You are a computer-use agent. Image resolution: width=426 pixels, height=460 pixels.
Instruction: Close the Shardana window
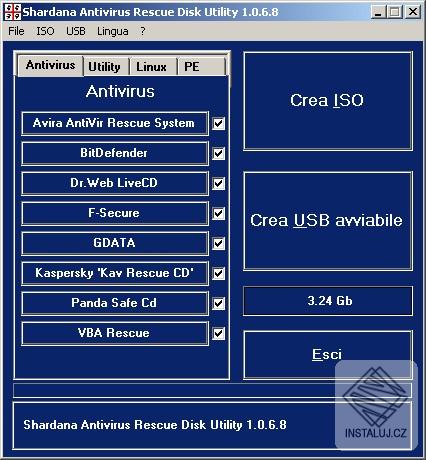point(413,12)
